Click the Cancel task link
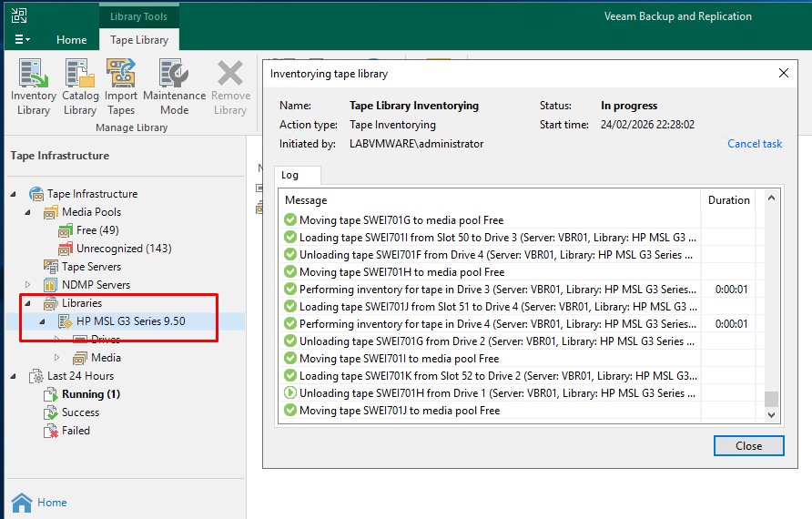812x519 pixels. point(754,144)
